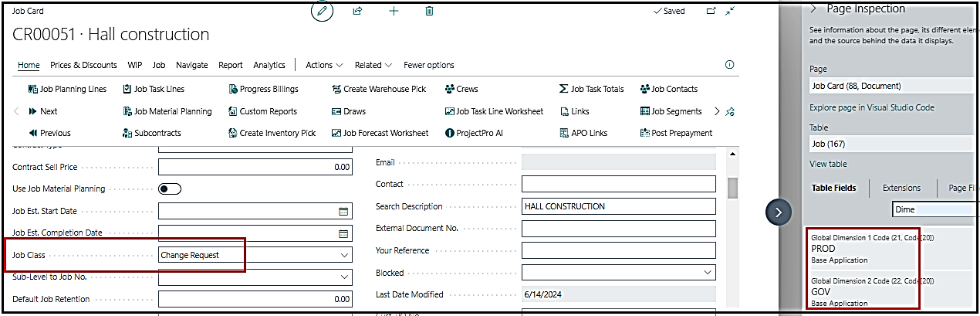The image size is (980, 316).
Task: Click the View table link
Action: click(x=828, y=164)
